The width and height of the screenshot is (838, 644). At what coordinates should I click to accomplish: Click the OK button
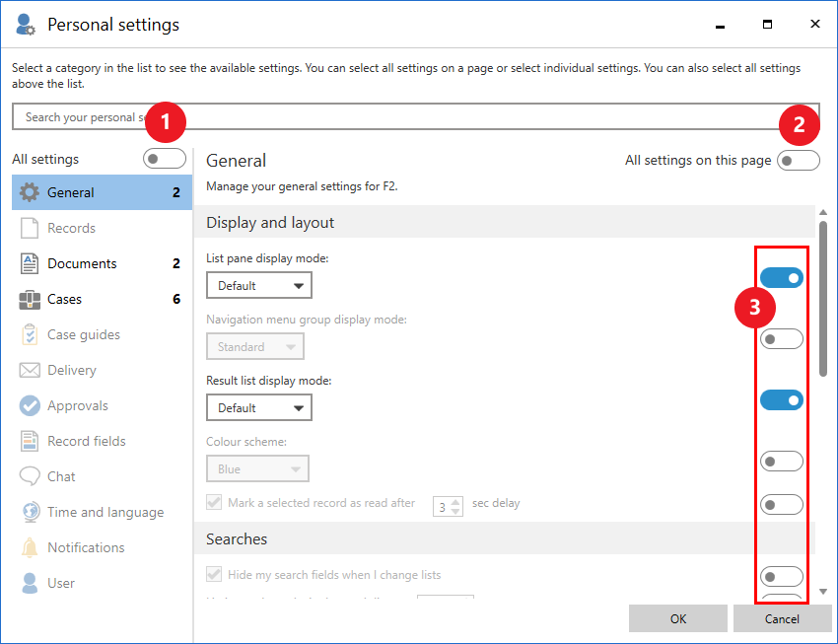coord(677,618)
